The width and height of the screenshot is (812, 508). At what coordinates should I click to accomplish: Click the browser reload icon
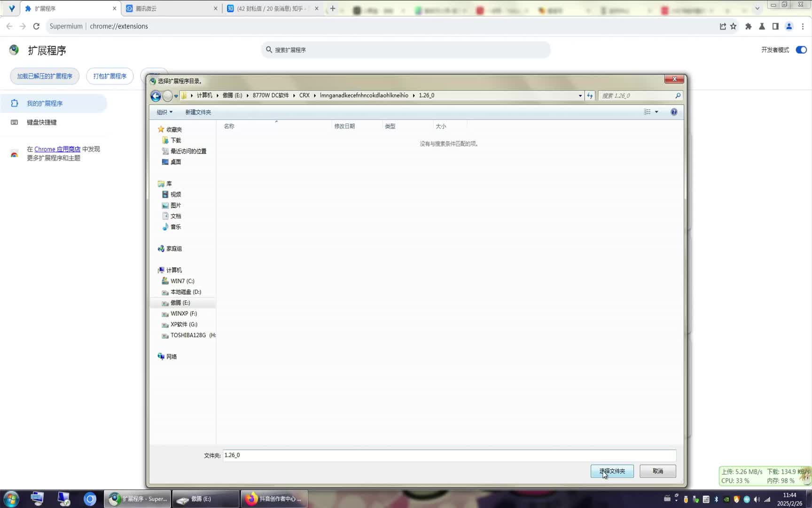pyautogui.click(x=36, y=26)
